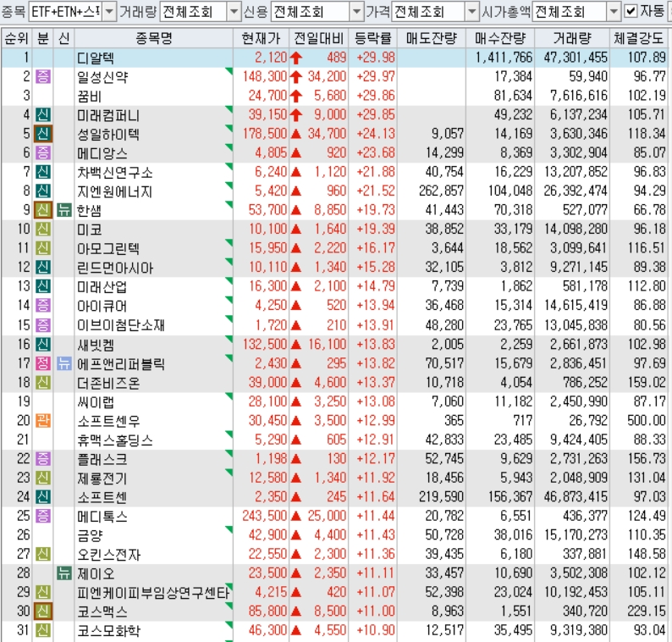Click the 신 badge on 더존비즈온 row
The image size is (672, 642).
[43, 382]
